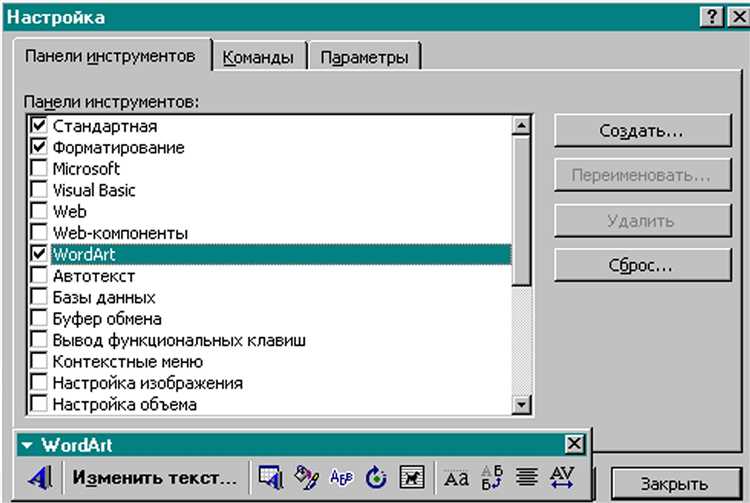750x503 pixels.
Task: Toggle WordArt Same Letter Heights icon
Action: pyautogui.click(x=456, y=477)
